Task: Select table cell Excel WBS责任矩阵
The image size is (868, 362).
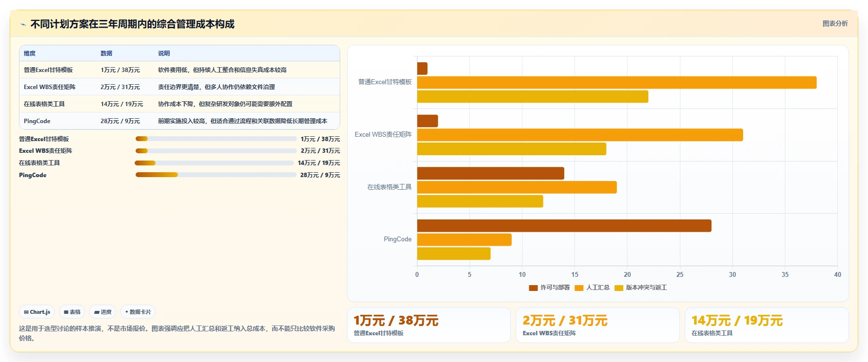Action: (x=50, y=87)
